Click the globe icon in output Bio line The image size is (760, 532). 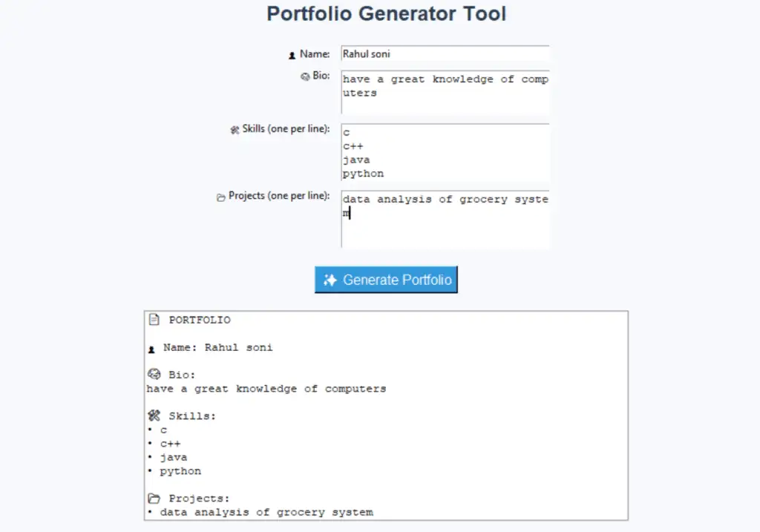coord(154,375)
